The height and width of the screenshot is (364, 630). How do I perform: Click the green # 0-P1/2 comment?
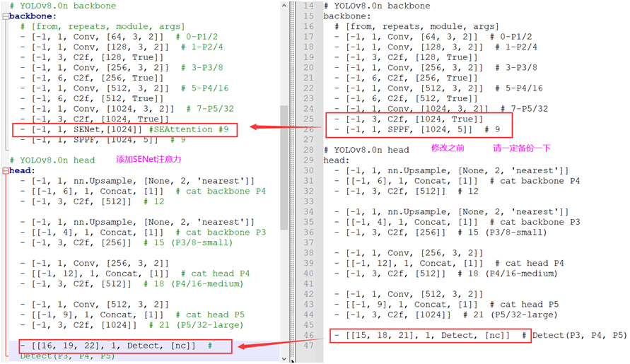pos(197,37)
